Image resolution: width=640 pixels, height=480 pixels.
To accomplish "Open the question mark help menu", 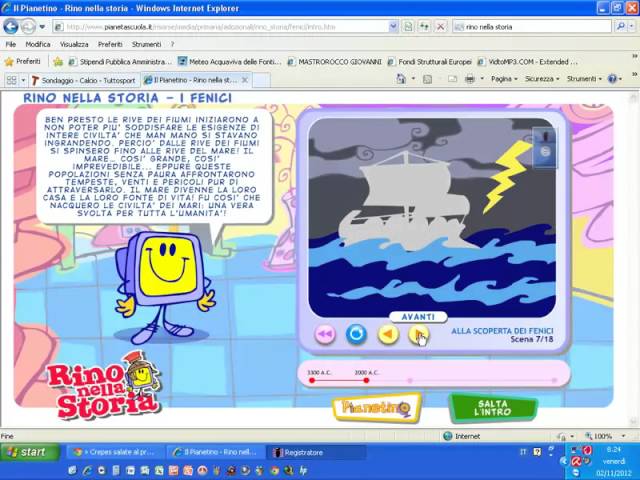I will point(172,44).
